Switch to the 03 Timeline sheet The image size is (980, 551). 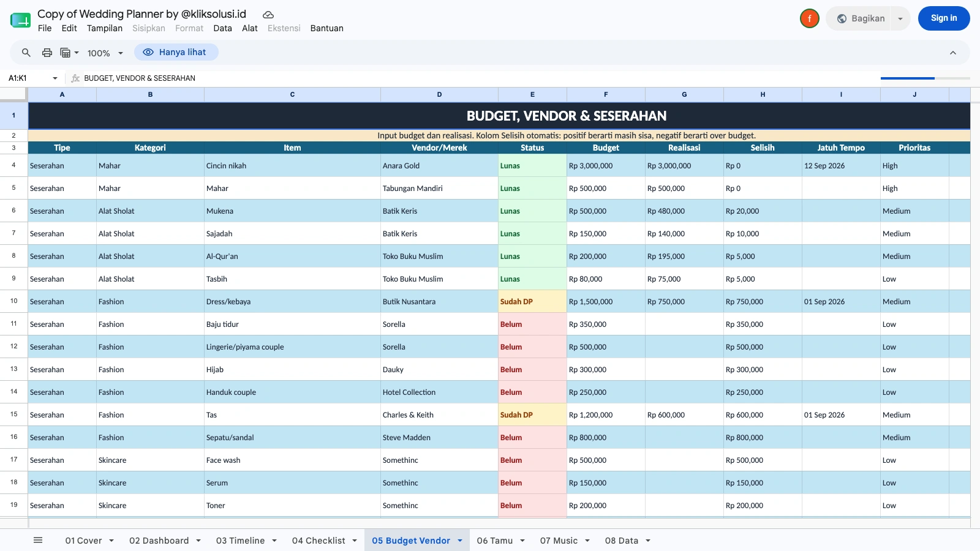click(241, 541)
